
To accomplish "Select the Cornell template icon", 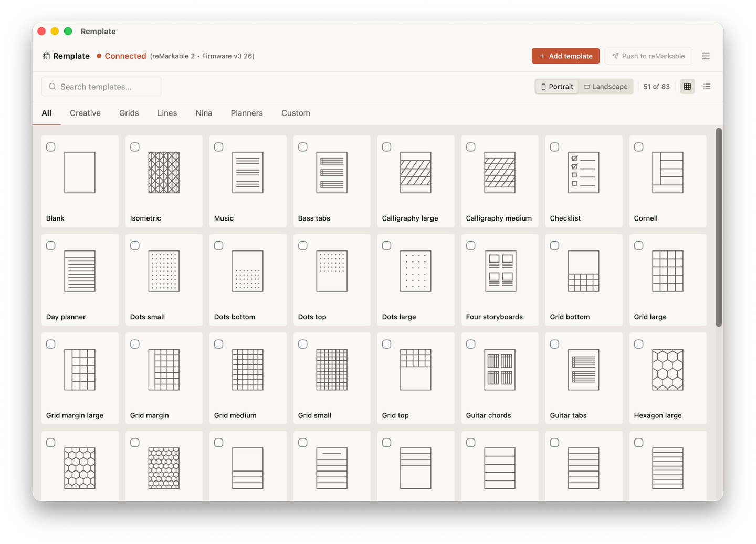I will point(668,173).
